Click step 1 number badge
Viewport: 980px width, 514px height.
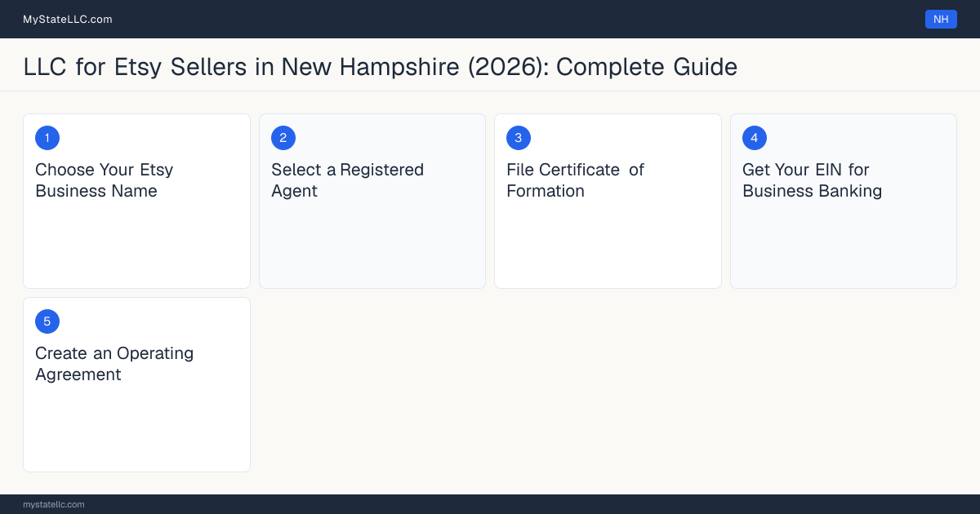[47, 138]
